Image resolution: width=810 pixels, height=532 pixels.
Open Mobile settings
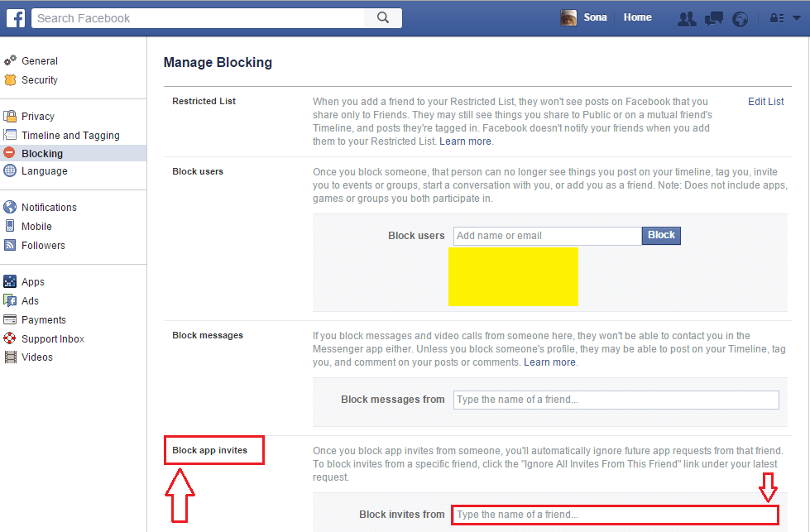(36, 226)
